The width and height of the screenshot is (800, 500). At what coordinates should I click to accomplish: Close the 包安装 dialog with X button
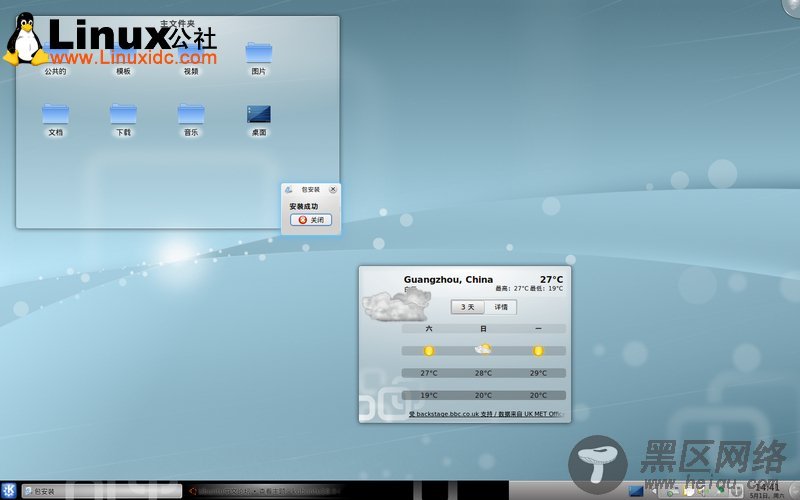point(333,189)
